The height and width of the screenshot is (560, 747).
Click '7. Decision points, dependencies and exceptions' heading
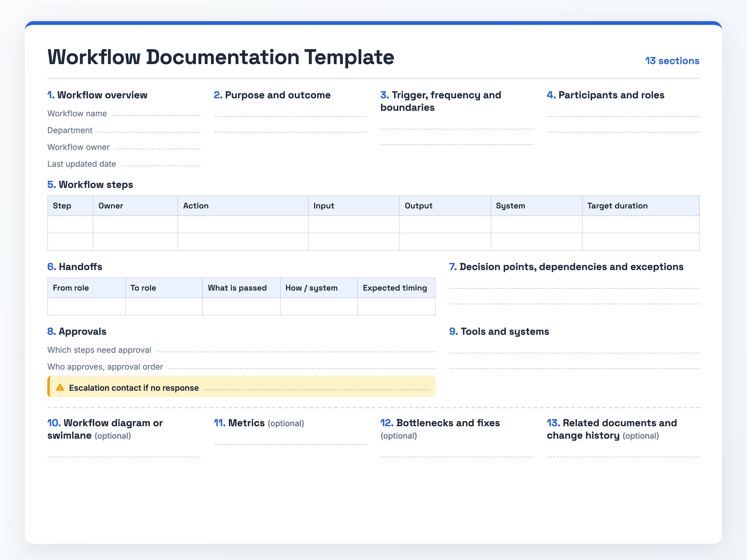pyautogui.click(x=566, y=267)
